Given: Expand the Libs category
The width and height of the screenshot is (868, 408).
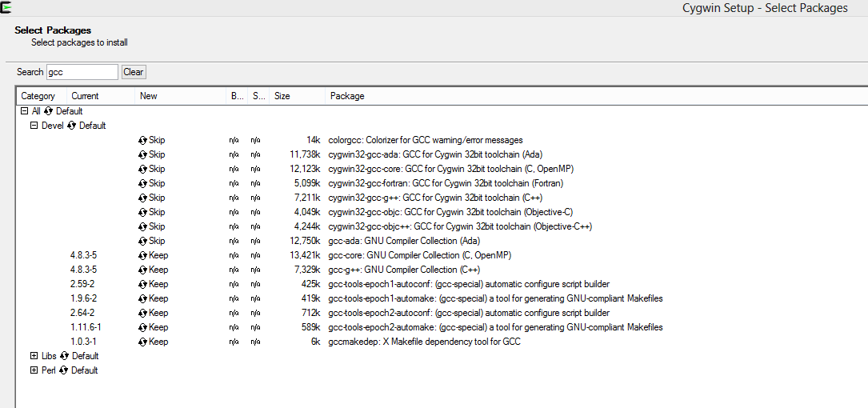Looking at the screenshot, I should pyautogui.click(x=34, y=356).
